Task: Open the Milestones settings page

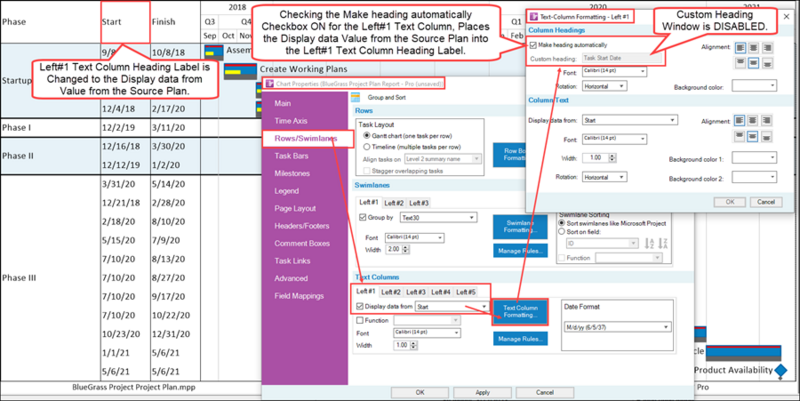Action: [x=292, y=173]
